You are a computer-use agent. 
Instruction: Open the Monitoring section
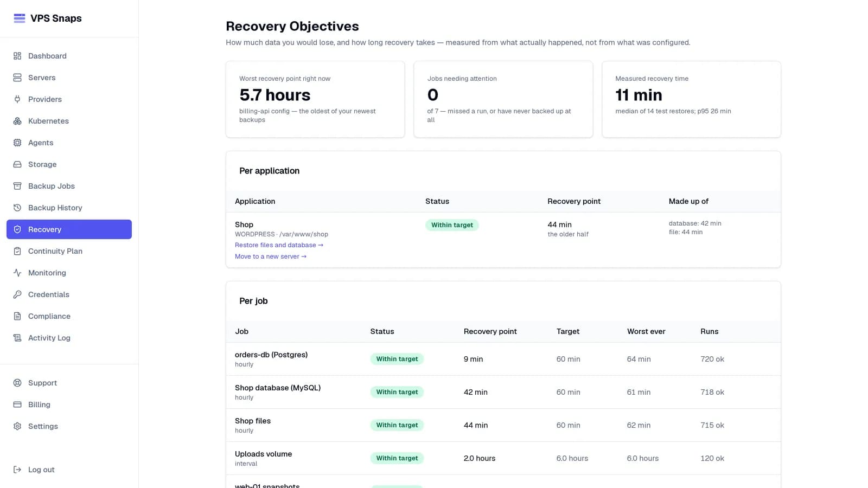point(69,273)
